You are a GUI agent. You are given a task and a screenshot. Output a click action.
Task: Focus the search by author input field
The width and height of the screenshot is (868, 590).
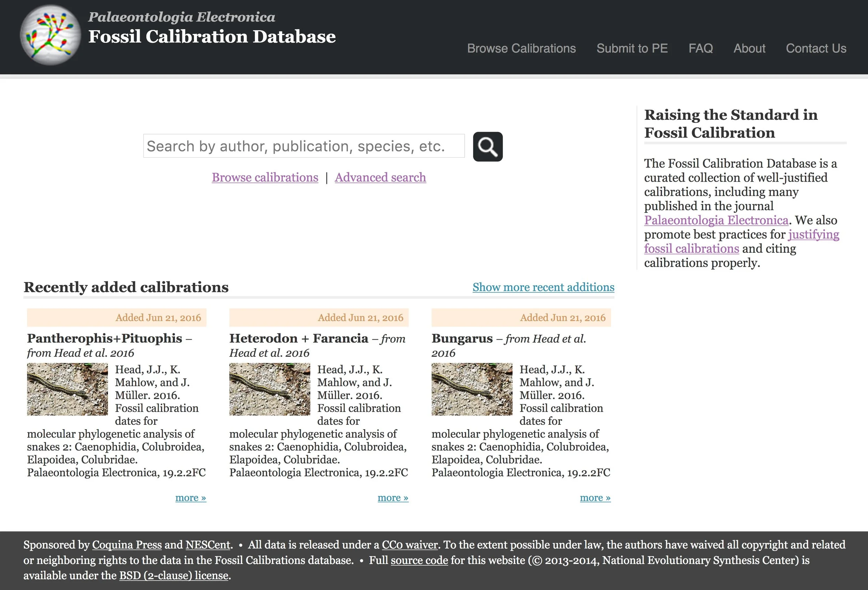coord(304,146)
